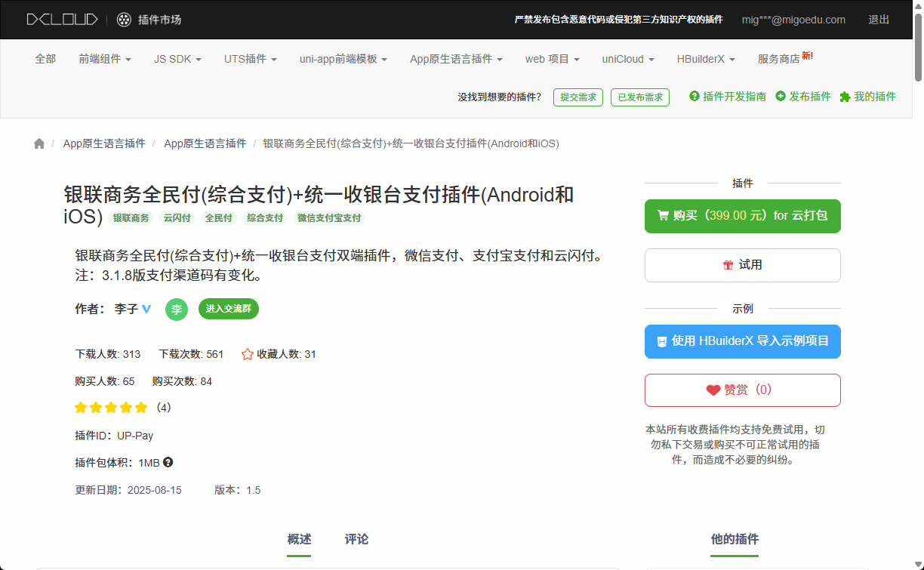Screen dimensions: 924x570
Task: Click the DCloud logo
Action: 62,20
